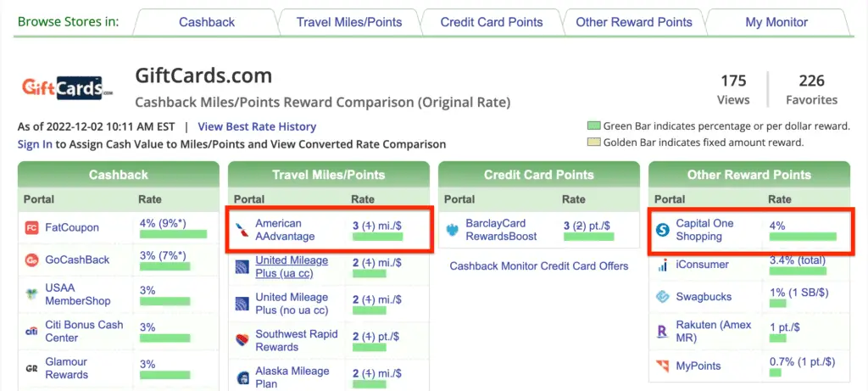
Task: Click the 226 Favorites counter
Action: click(811, 90)
